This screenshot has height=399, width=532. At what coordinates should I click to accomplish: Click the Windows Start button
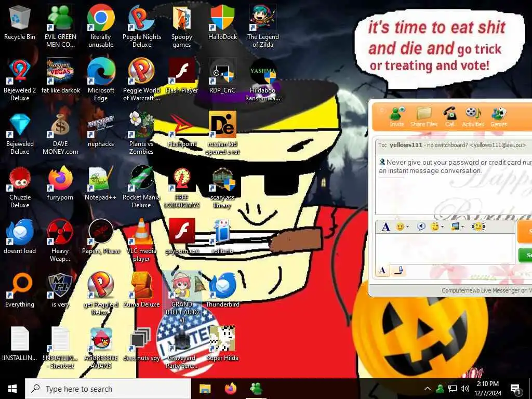12,389
